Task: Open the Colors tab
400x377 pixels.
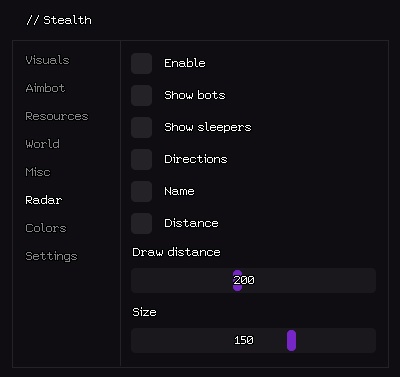Action: tap(46, 228)
